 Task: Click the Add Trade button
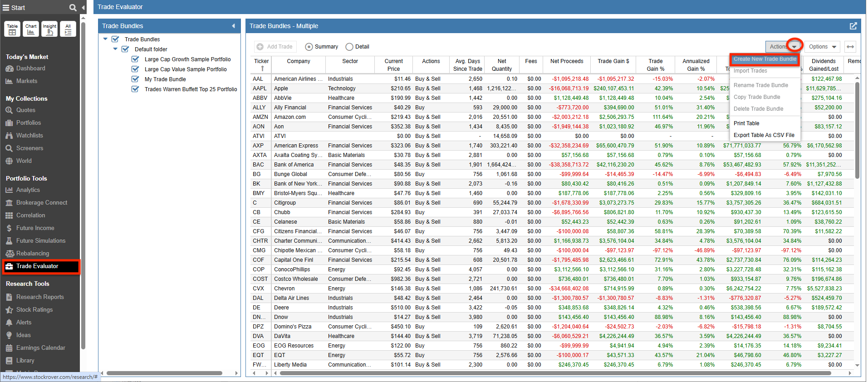point(275,47)
